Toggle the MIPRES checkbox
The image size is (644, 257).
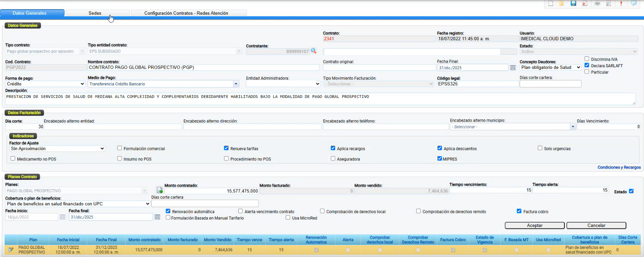[439, 158]
